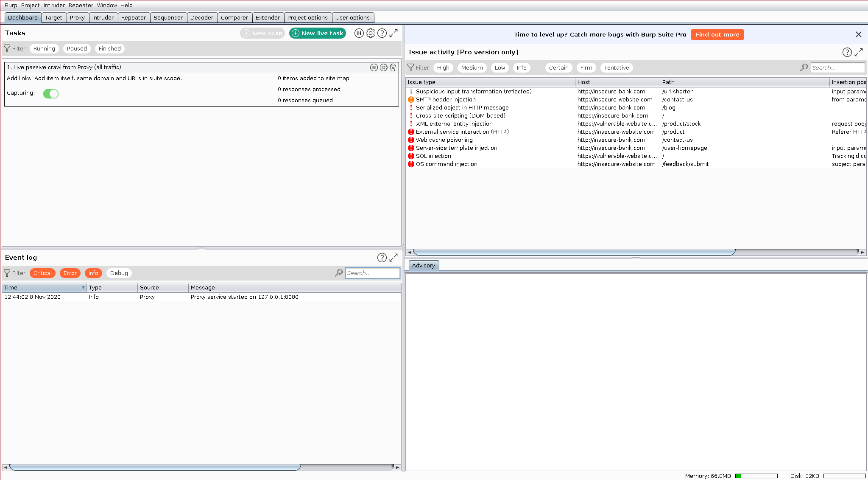The image size is (868, 480).
Task: Expand the Issue activity panel
Action: pyautogui.click(x=859, y=52)
